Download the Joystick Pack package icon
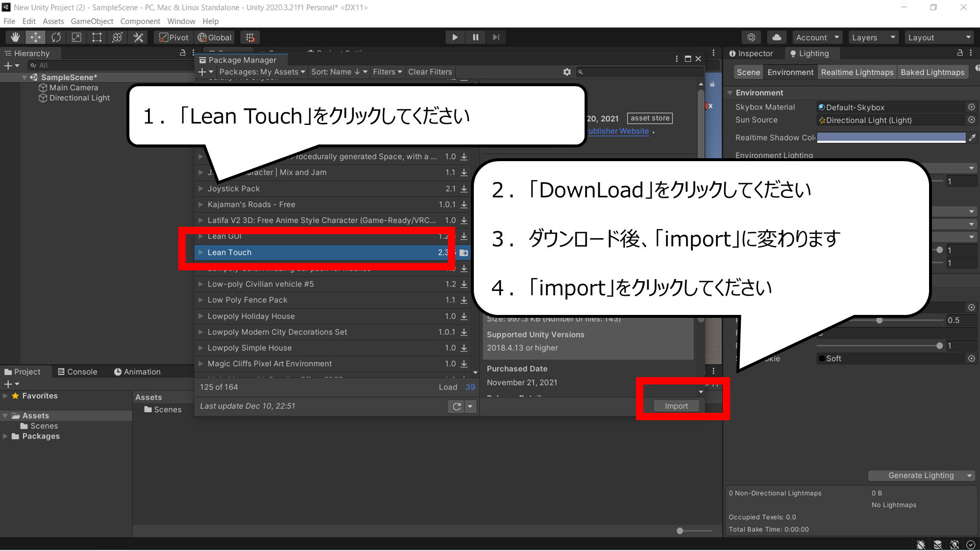Image resolution: width=980 pixels, height=551 pixels. (x=464, y=189)
